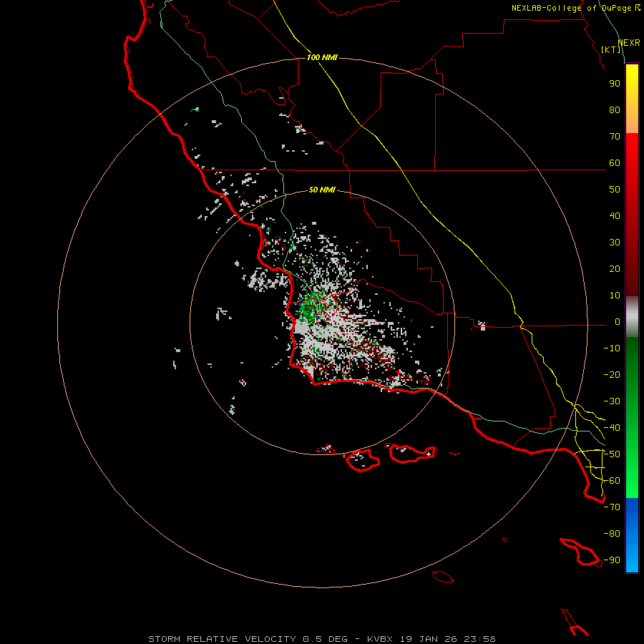Click the [KT] units label
This screenshot has width=644, height=644.
(610, 49)
